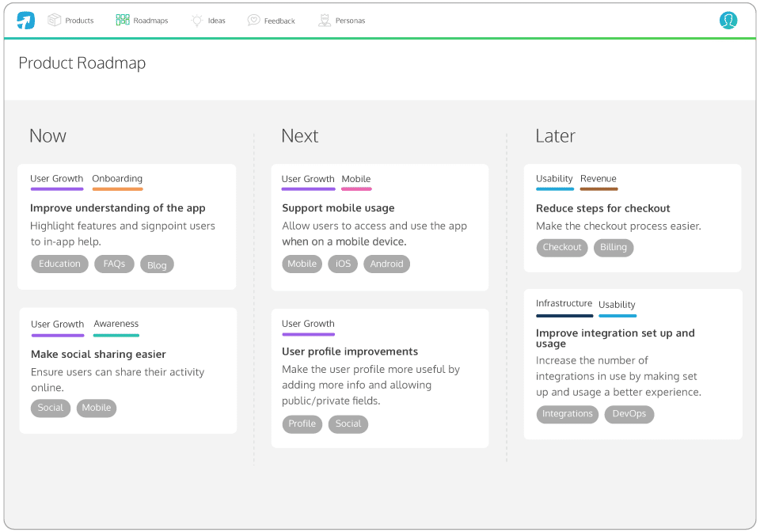Click the Later column heading
This screenshot has width=760, height=532.
[556, 135]
